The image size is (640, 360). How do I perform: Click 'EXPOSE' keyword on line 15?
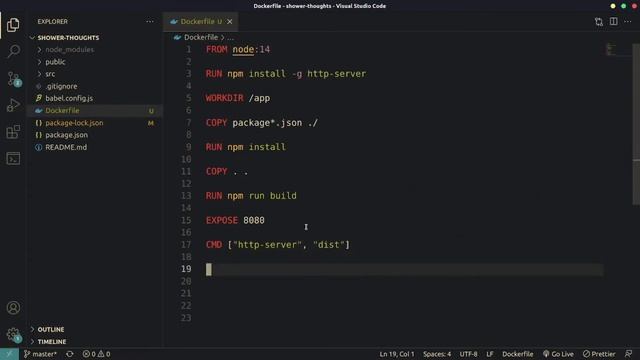(x=222, y=220)
